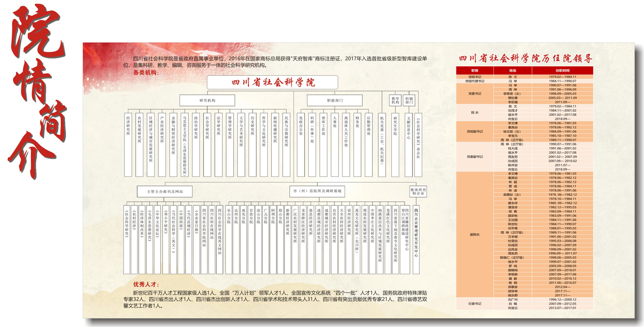Image resolution: width=644 pixels, height=327 pixels.
Task: Click the 优秀人才 red heading
Action: [x=147, y=284]
